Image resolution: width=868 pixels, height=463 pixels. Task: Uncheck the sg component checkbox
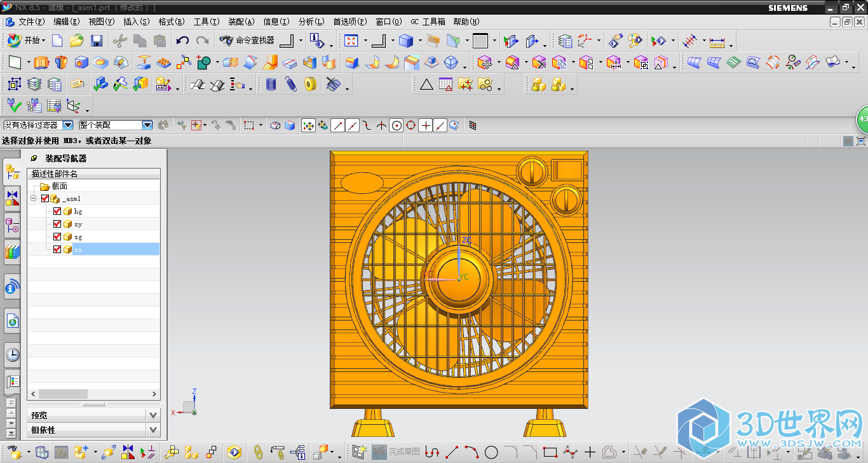(57, 237)
